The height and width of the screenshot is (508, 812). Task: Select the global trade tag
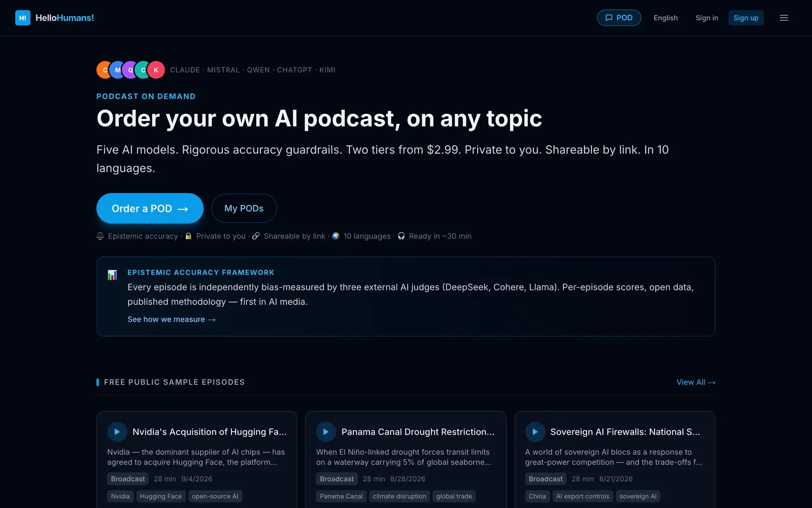[x=454, y=496]
